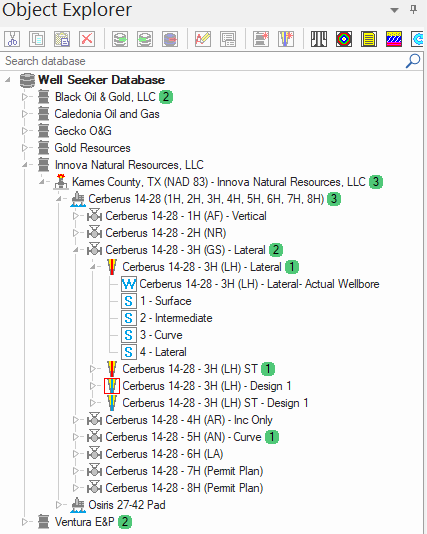Collapse the Cerberus 14-28 - 3H (LH) - Lateral wellbore
This screenshot has height=534, width=427.
(x=93, y=267)
